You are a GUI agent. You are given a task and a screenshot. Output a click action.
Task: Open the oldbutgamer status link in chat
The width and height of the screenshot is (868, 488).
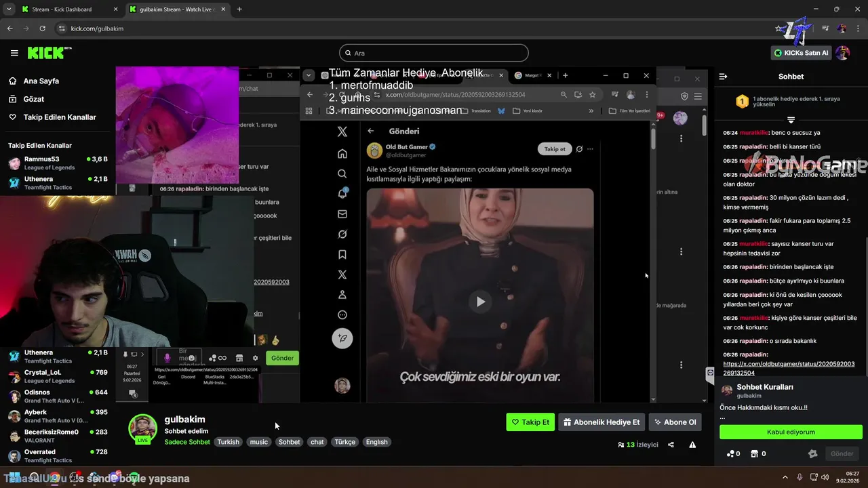(789, 368)
